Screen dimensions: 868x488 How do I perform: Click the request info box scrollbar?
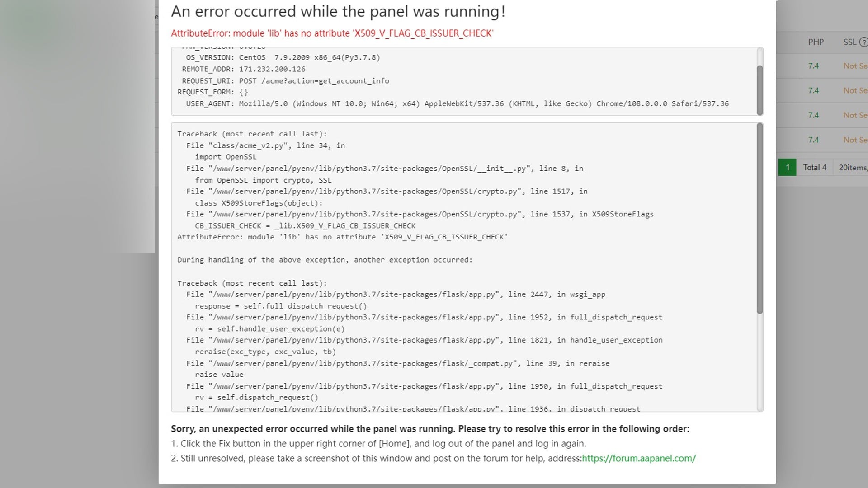coord(759,89)
